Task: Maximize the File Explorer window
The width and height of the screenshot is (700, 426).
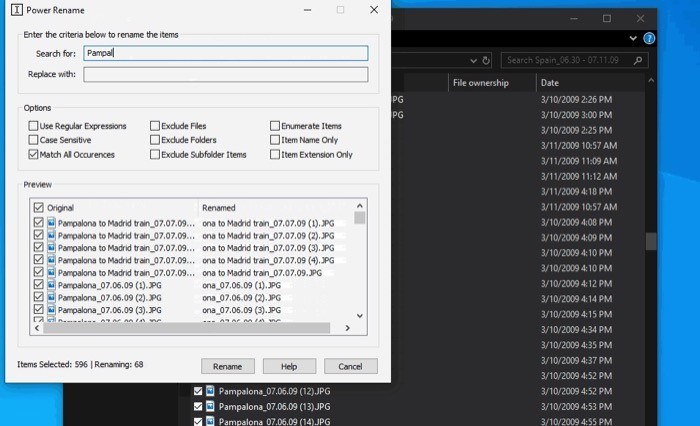Action: [607, 18]
